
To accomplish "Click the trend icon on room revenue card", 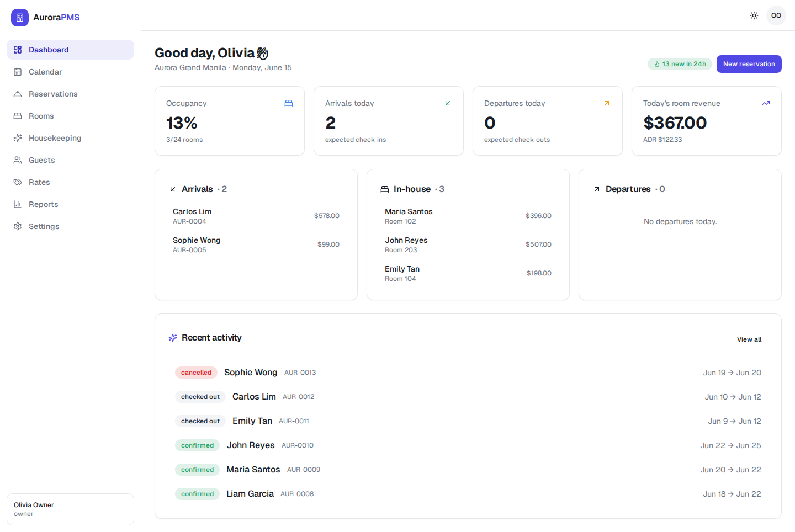I will 766,103.
